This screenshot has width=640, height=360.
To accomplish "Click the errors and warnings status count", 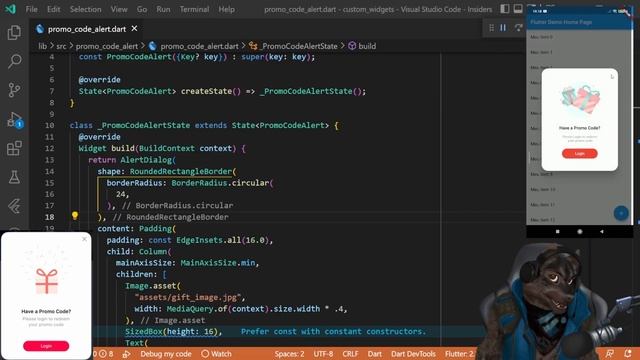I will coord(104,354).
